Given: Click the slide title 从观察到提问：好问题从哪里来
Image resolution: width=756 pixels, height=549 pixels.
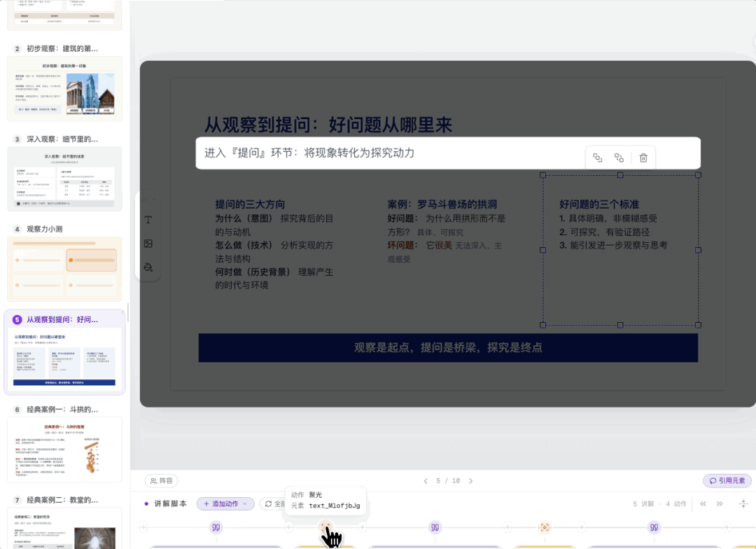Looking at the screenshot, I should tap(328, 125).
